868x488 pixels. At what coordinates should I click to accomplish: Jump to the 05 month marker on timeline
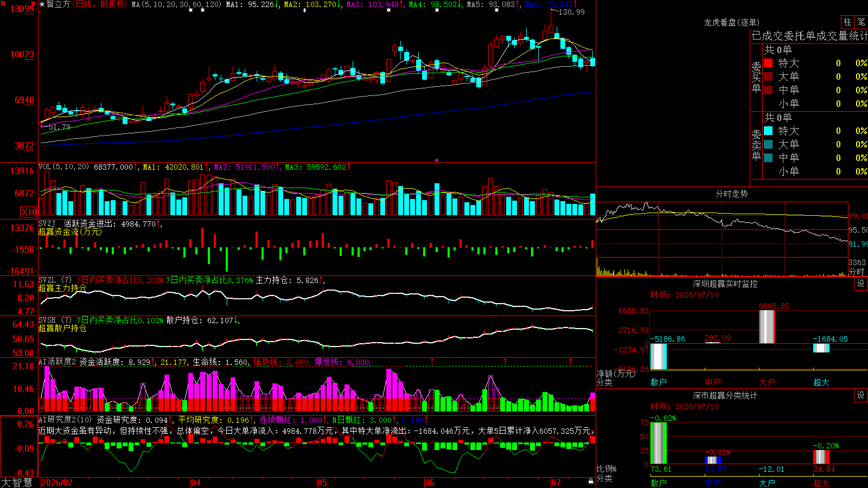click(322, 483)
